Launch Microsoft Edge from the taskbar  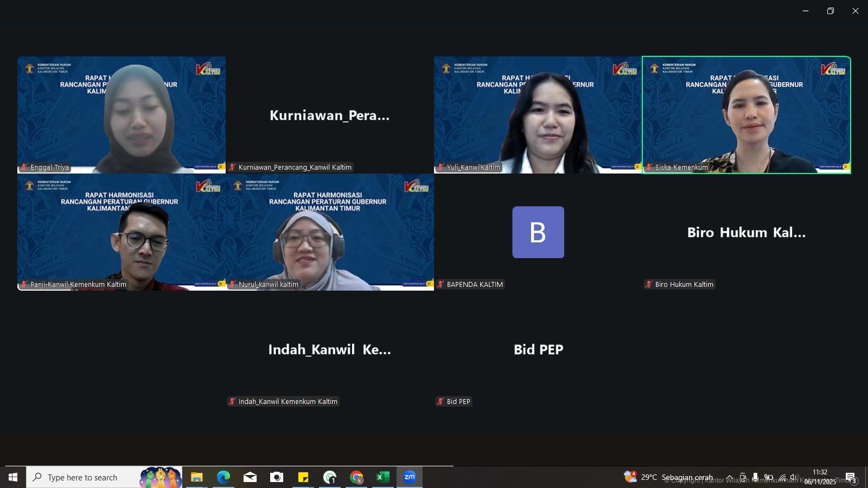[224, 477]
